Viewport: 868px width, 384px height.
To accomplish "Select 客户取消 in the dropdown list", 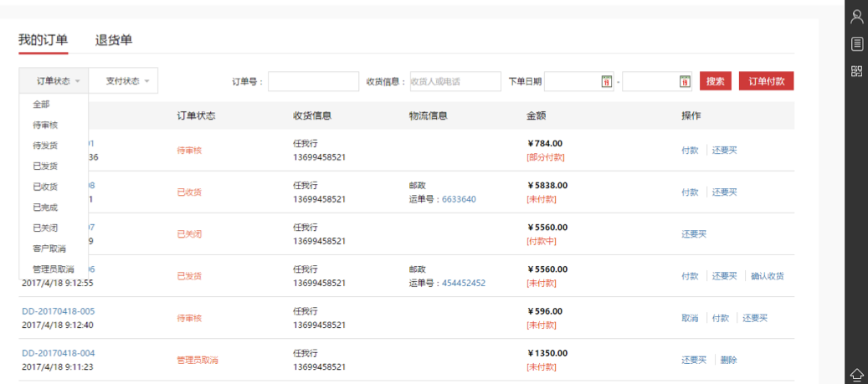I will click(x=49, y=249).
